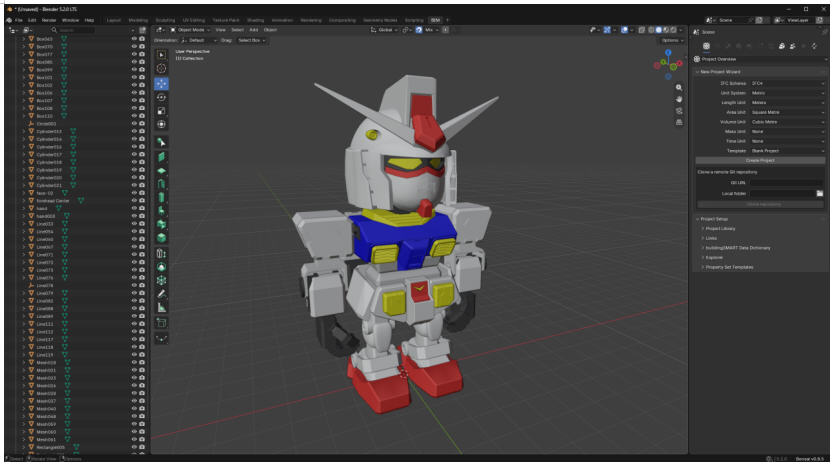Switch perspective/orthographic grid icon in viewport

point(679,122)
